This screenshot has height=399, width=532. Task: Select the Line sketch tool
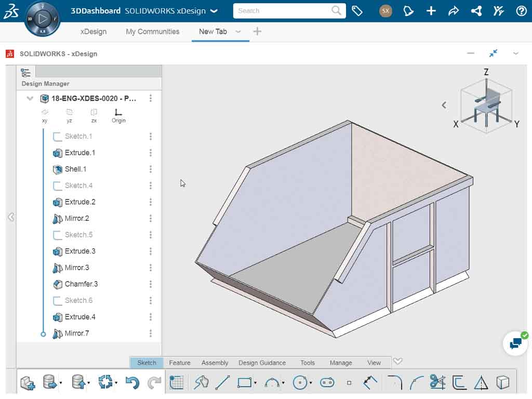pos(223,383)
